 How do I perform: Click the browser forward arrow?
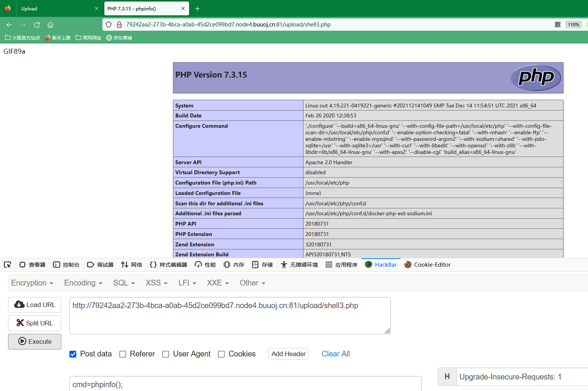(23, 25)
